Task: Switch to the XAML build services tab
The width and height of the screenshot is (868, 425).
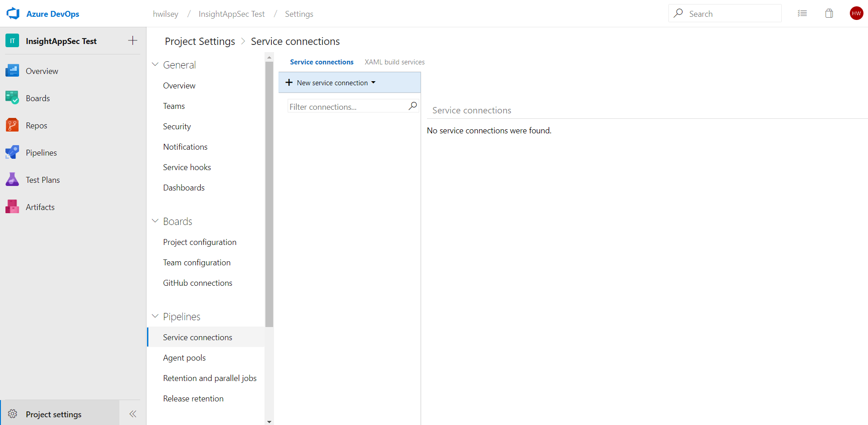Action: click(x=394, y=62)
